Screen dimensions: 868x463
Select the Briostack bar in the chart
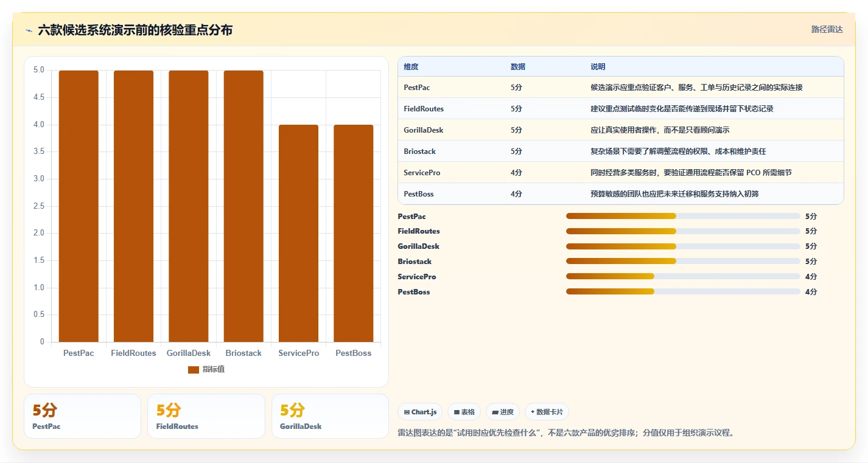(243, 206)
